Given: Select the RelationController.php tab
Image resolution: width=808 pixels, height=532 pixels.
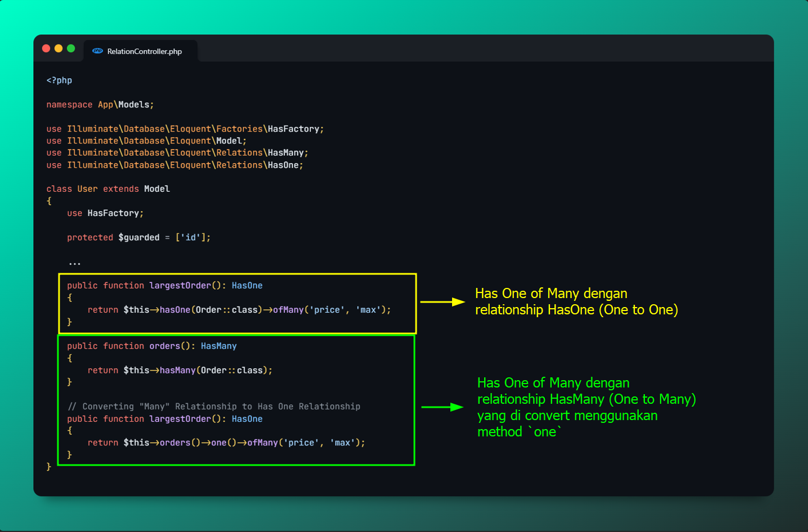Looking at the screenshot, I should [144, 51].
